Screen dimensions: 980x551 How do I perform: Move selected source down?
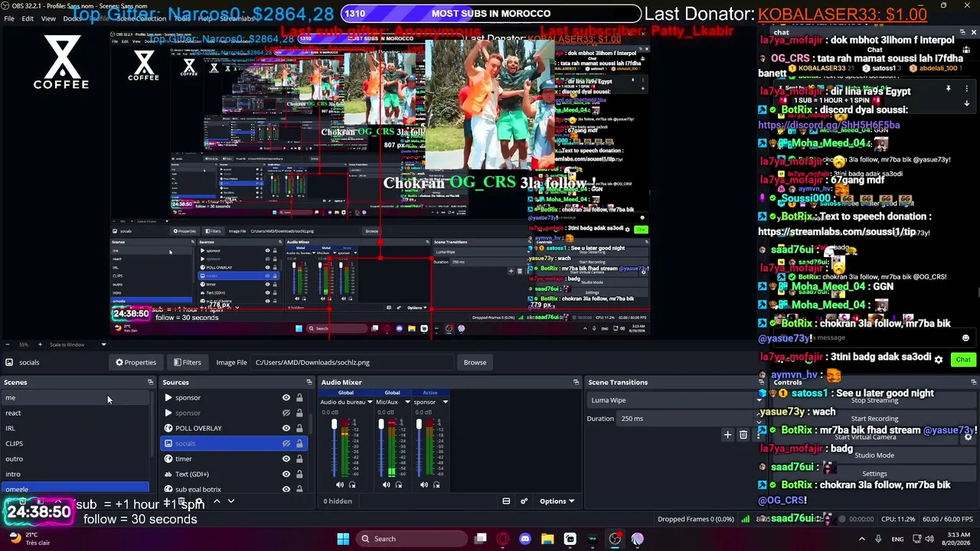point(230,501)
